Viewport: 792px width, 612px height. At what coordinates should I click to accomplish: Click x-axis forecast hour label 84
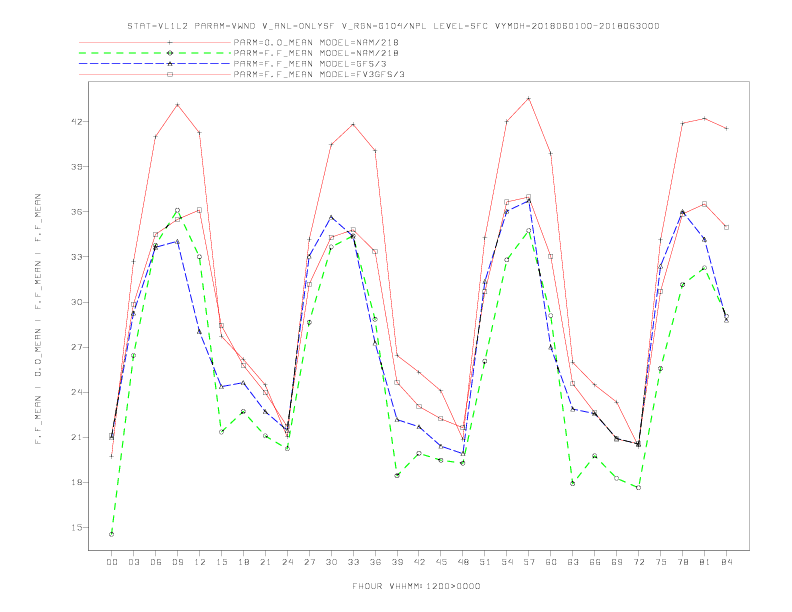(x=726, y=562)
